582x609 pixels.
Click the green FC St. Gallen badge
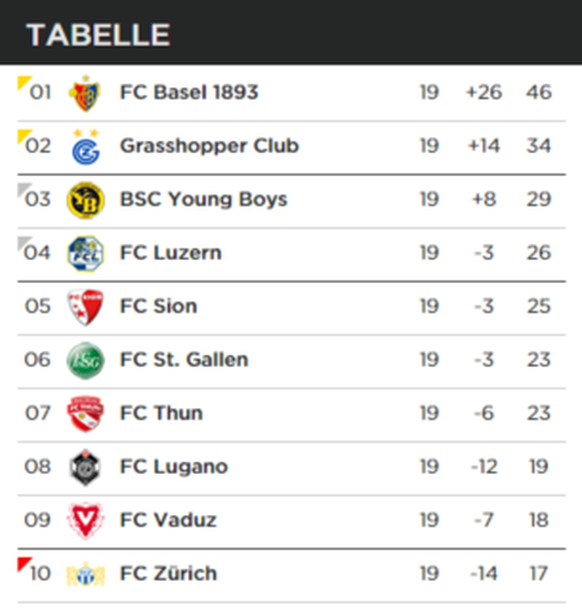85,360
